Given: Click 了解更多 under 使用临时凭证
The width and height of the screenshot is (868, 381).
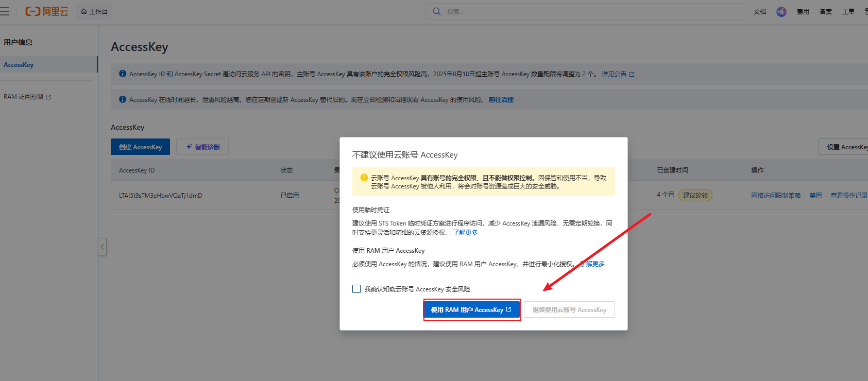Looking at the screenshot, I should [x=465, y=233].
